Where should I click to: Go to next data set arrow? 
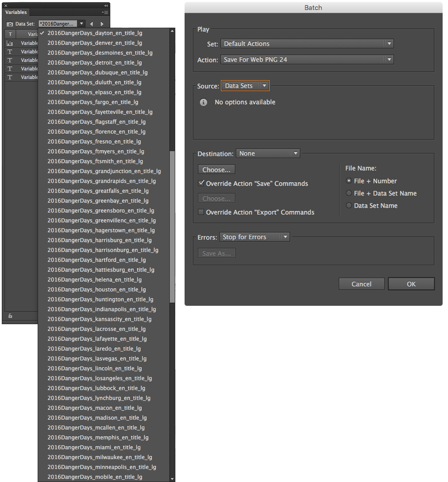click(102, 24)
